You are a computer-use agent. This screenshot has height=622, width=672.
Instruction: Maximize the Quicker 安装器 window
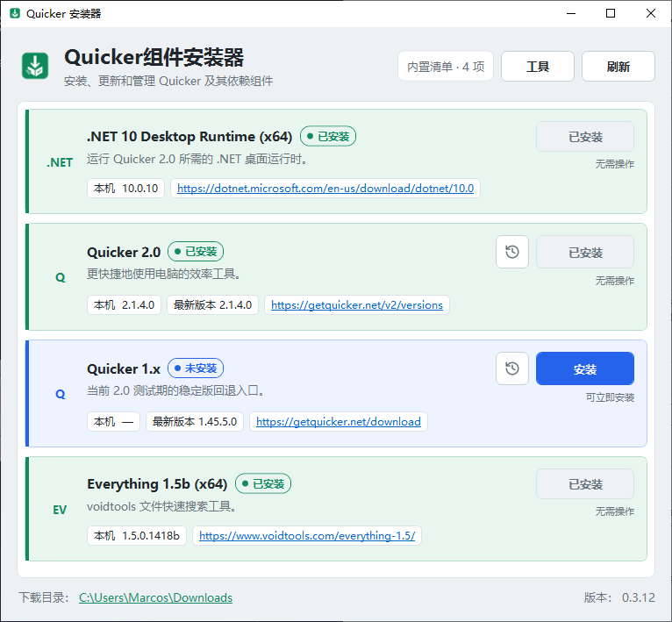(611, 13)
